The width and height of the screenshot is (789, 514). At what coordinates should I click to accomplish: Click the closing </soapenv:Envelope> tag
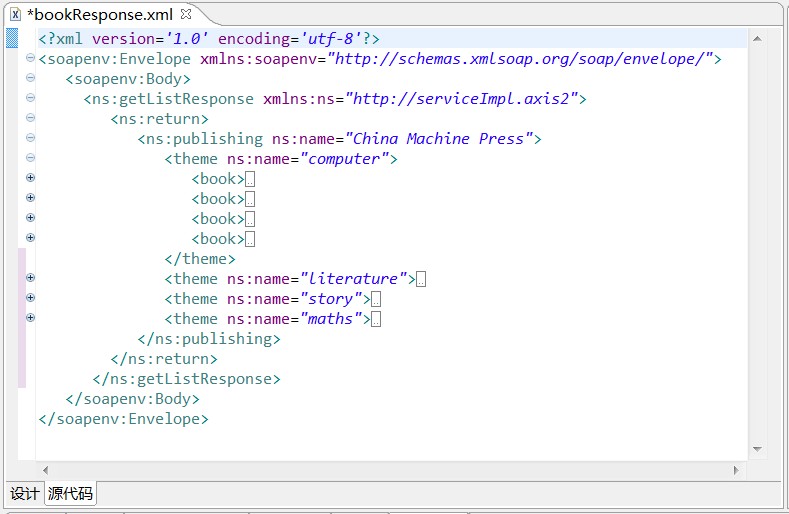[x=123, y=419]
